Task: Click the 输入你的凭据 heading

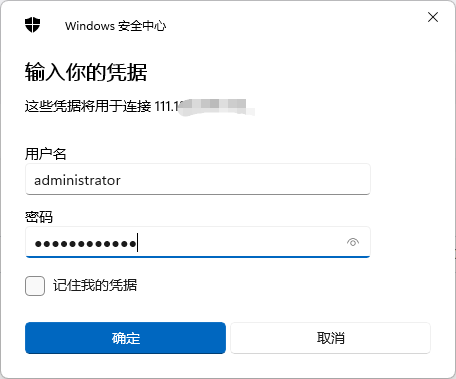Action: tap(86, 72)
